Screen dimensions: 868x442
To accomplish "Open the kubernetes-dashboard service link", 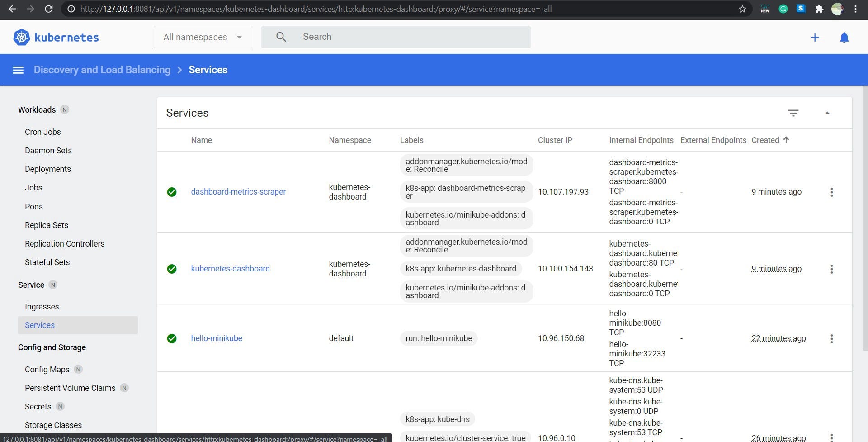I will pyautogui.click(x=230, y=269).
